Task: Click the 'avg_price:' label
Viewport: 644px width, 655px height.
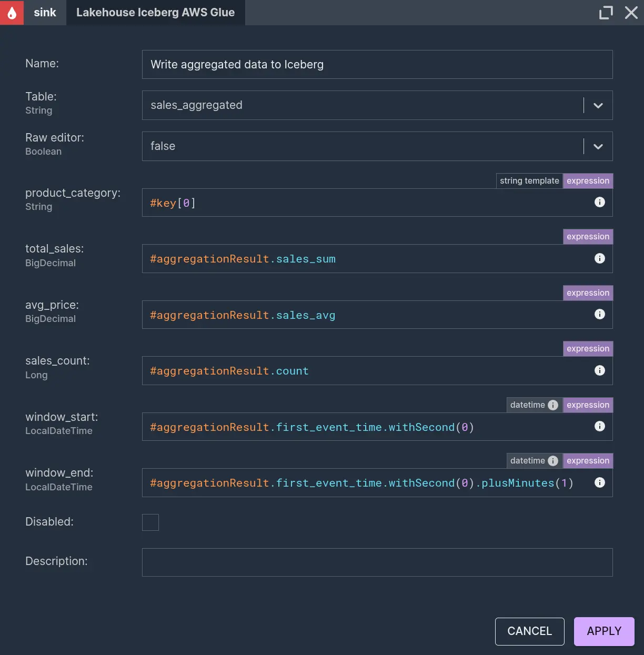Action: tap(52, 305)
